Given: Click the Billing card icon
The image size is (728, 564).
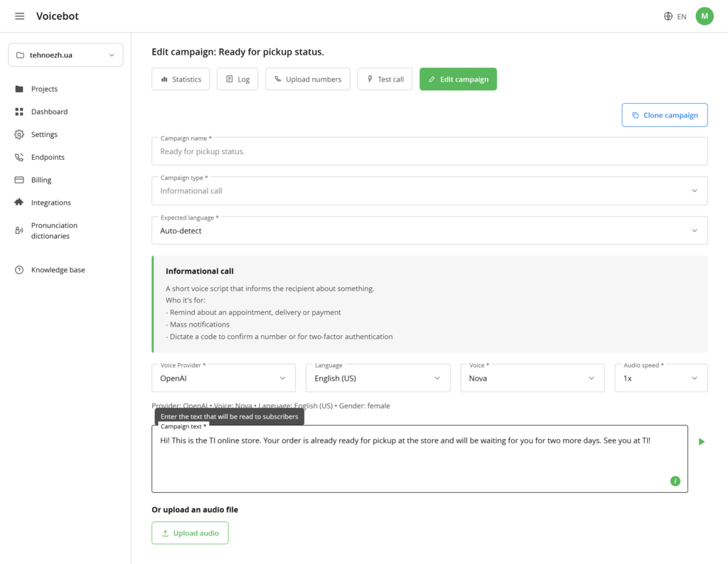Looking at the screenshot, I should pos(19,180).
